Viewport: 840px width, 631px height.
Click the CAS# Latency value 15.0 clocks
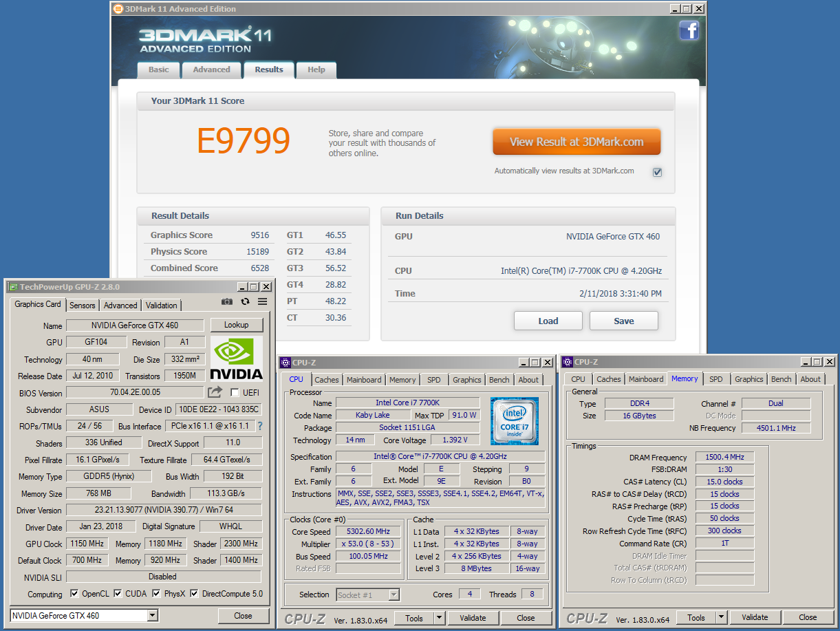tap(724, 482)
